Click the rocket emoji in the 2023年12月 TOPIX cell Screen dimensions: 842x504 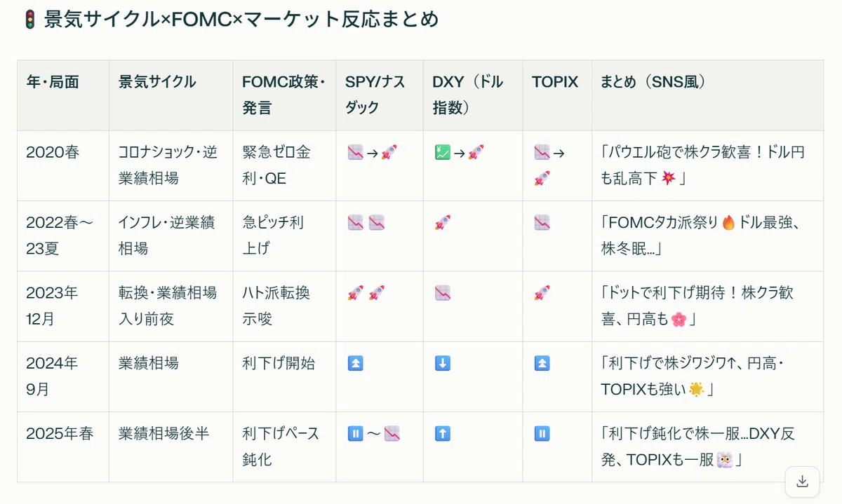click(x=541, y=293)
